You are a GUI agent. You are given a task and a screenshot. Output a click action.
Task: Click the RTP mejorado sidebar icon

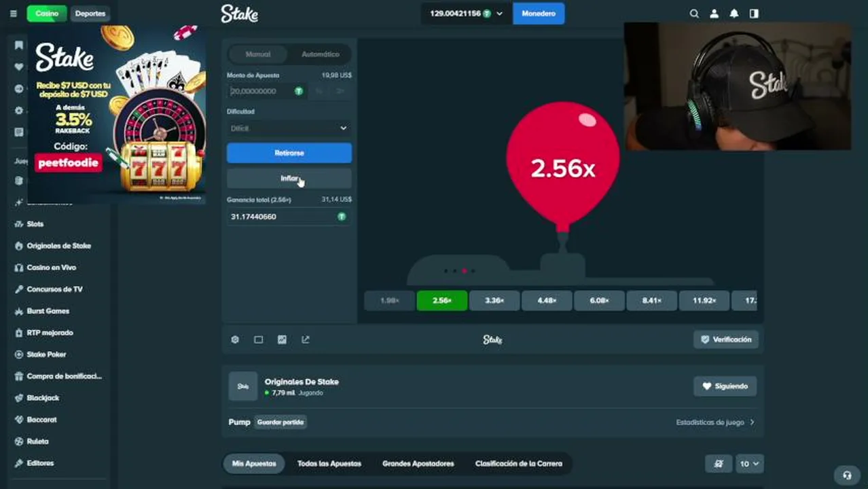[x=19, y=333]
